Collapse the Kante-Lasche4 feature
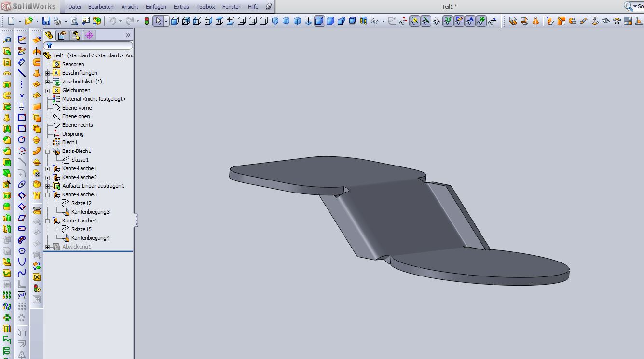This screenshot has width=644, height=359. point(48,221)
